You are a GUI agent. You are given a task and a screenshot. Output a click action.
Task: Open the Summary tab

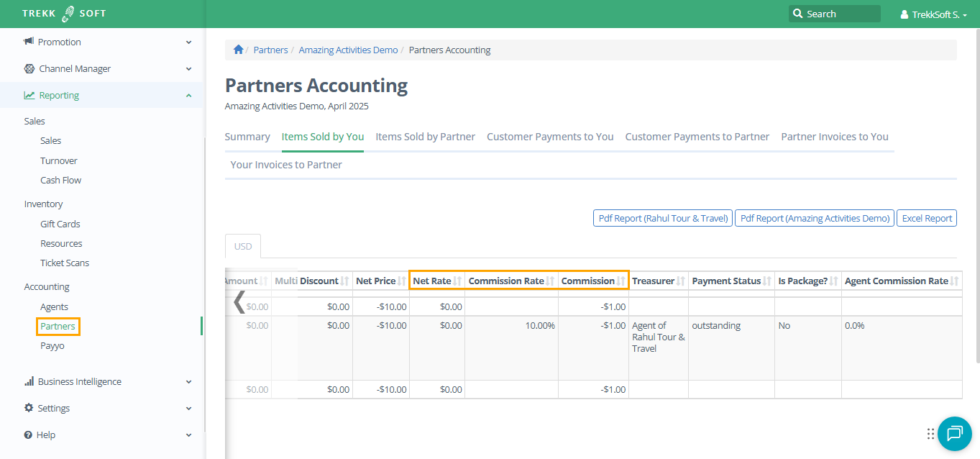coord(247,137)
